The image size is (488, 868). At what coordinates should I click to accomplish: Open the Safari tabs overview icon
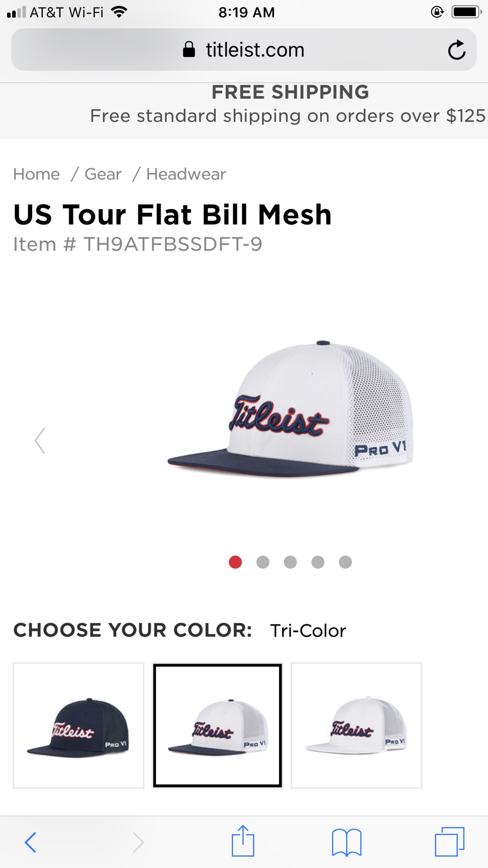coord(450,842)
